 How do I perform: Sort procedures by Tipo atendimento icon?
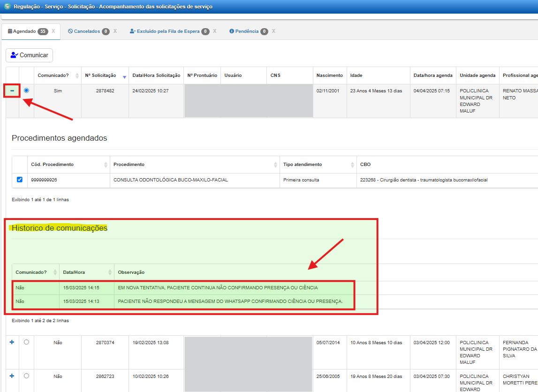pos(352,165)
